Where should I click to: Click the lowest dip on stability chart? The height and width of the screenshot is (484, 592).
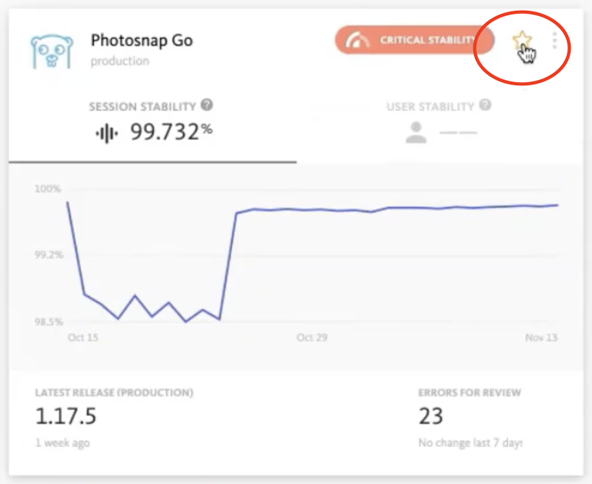pyautogui.click(x=185, y=322)
